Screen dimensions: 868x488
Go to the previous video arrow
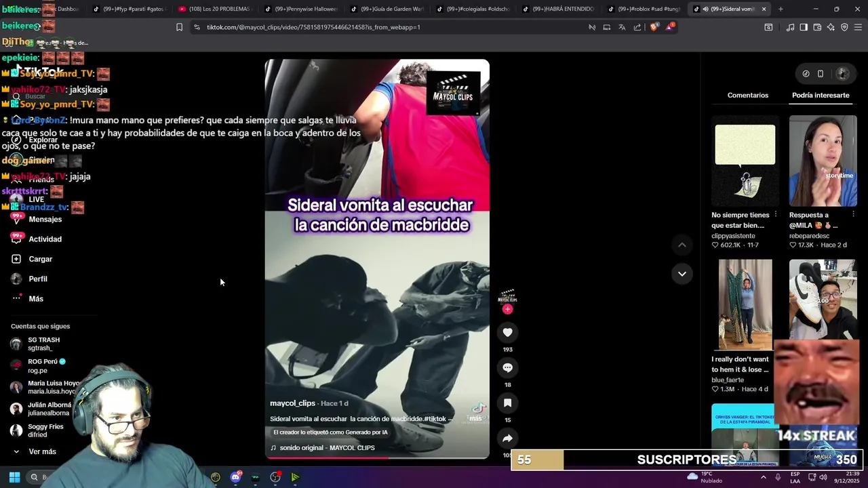(x=682, y=245)
